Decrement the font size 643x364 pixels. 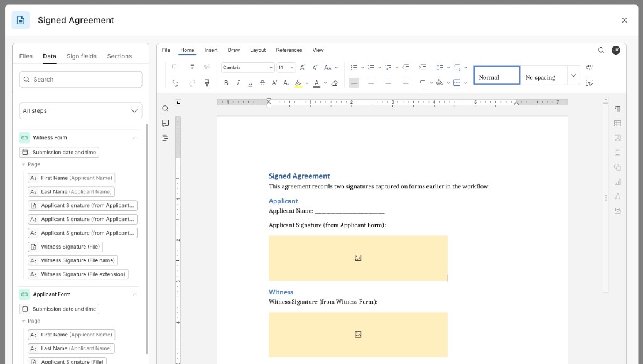coord(315,67)
